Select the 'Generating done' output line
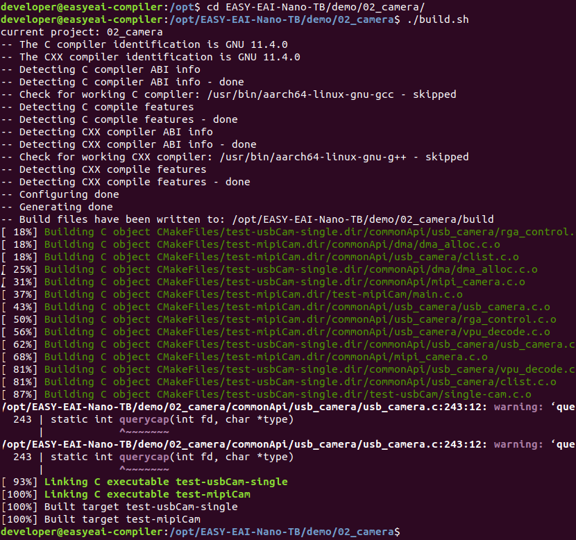This screenshot has height=540, width=576. click(57, 207)
